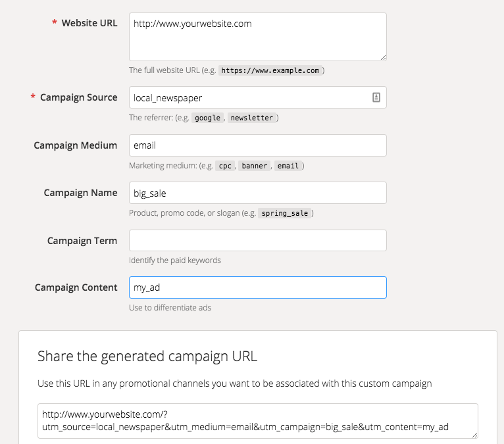Click the contact autofill icon in Campaign Source
This screenshot has width=504, height=444.
pyautogui.click(x=376, y=97)
